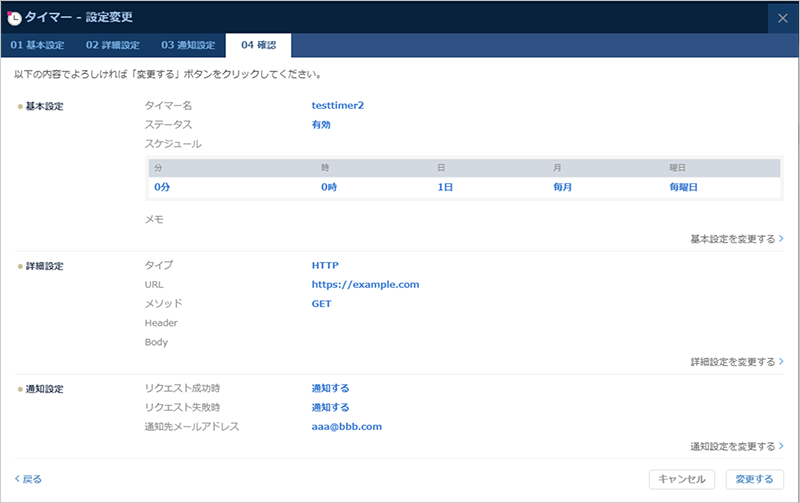Click 通知する next to リクエスト失敗時
Viewport: 800px width, 503px height.
click(331, 407)
